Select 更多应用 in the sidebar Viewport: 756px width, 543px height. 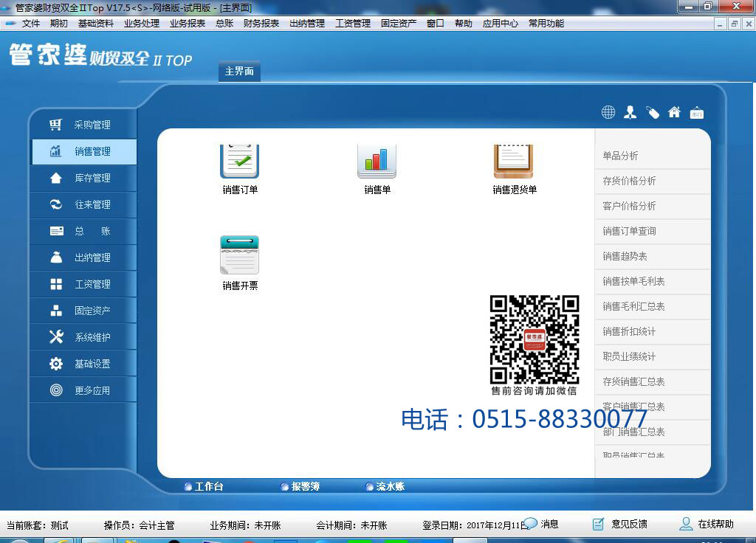(83, 390)
